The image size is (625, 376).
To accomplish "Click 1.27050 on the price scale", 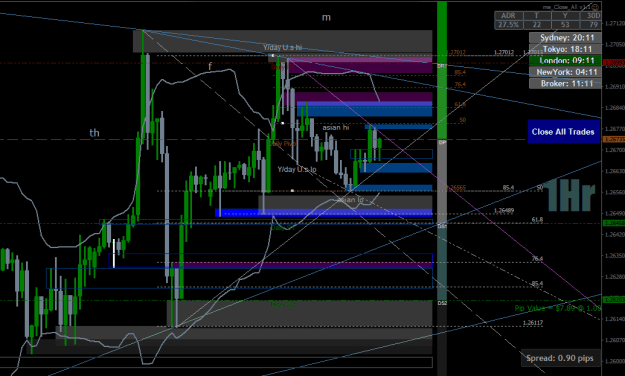I will click(x=615, y=44).
